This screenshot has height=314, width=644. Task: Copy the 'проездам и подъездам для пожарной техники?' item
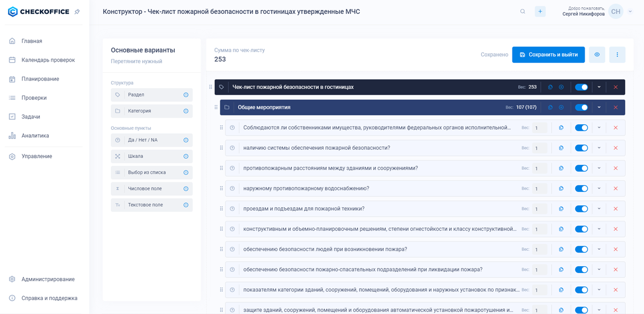click(x=561, y=209)
